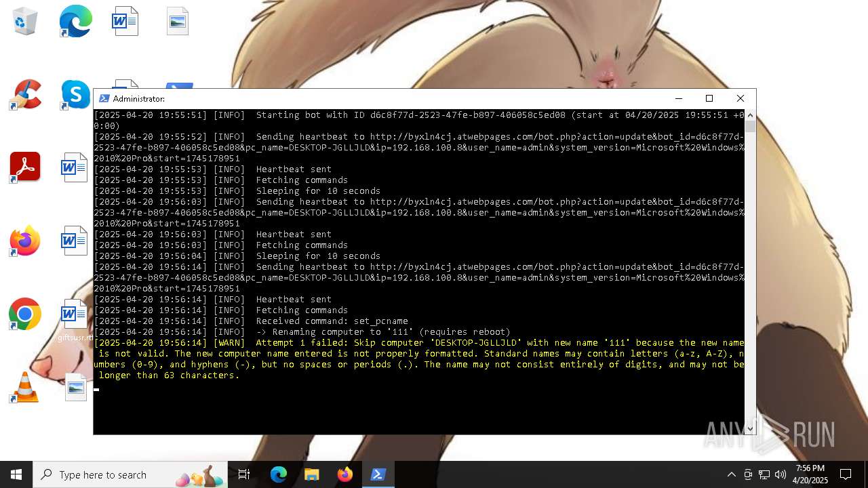The image size is (868, 488).
Task: Open the Word document beside Firefox icon
Action: [x=75, y=241]
